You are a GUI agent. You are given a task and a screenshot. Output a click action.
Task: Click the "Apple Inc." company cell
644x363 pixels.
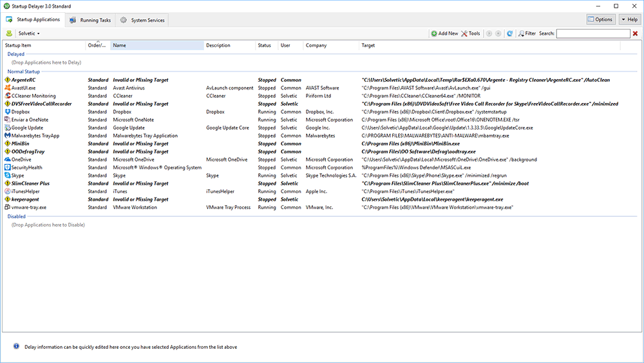tap(316, 191)
